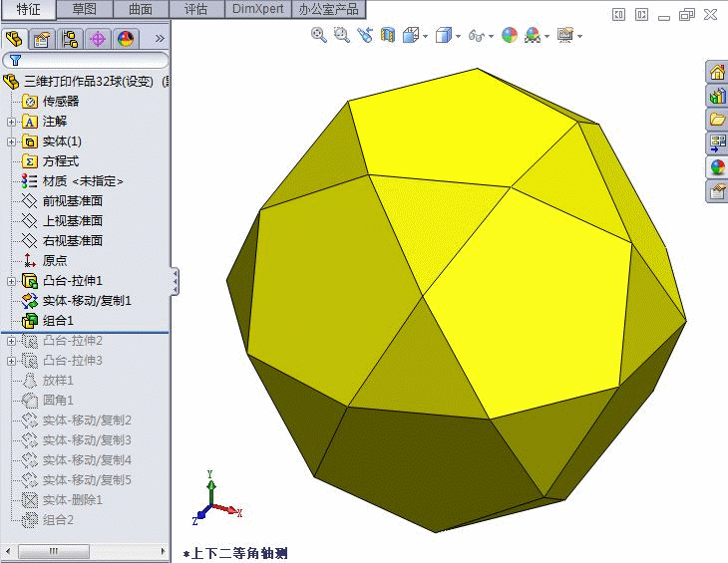This screenshot has height=563, width=728.
Task: Open the View Palette task pane
Action: point(717,143)
